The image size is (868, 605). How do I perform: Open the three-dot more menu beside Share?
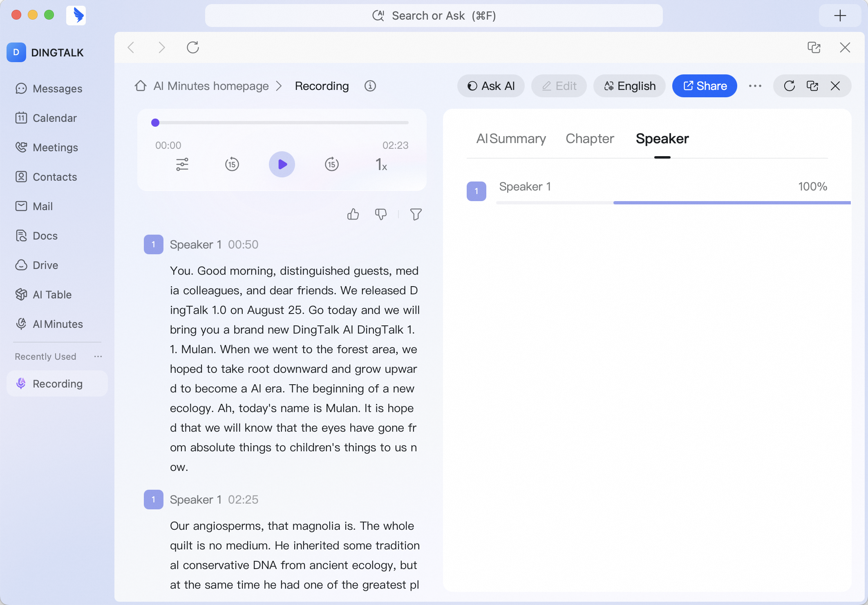pos(755,86)
